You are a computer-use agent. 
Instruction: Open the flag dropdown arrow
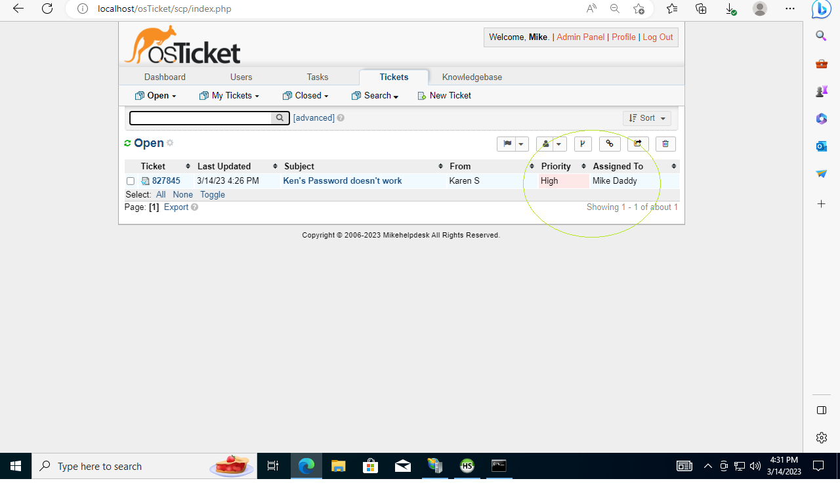520,144
